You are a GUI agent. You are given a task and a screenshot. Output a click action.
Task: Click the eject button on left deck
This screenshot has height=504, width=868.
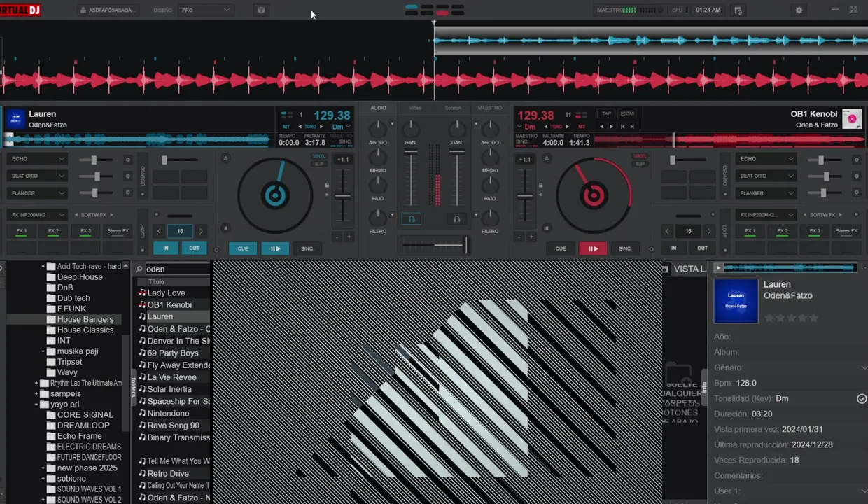pyautogui.click(x=225, y=159)
